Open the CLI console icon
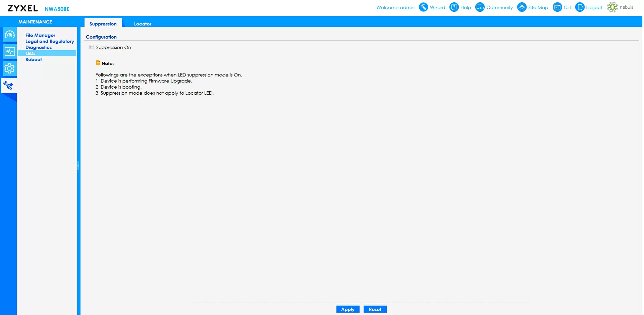 557,7
